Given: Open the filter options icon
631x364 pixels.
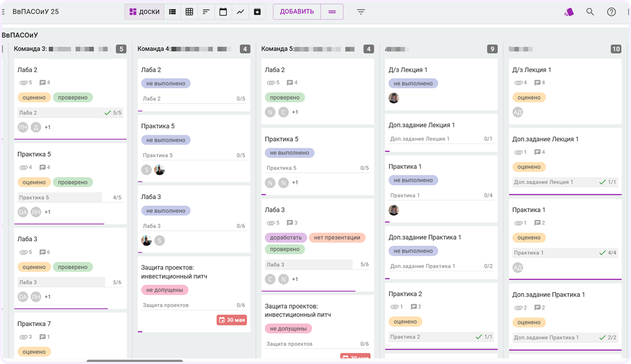Looking at the screenshot, I should [x=361, y=12].
